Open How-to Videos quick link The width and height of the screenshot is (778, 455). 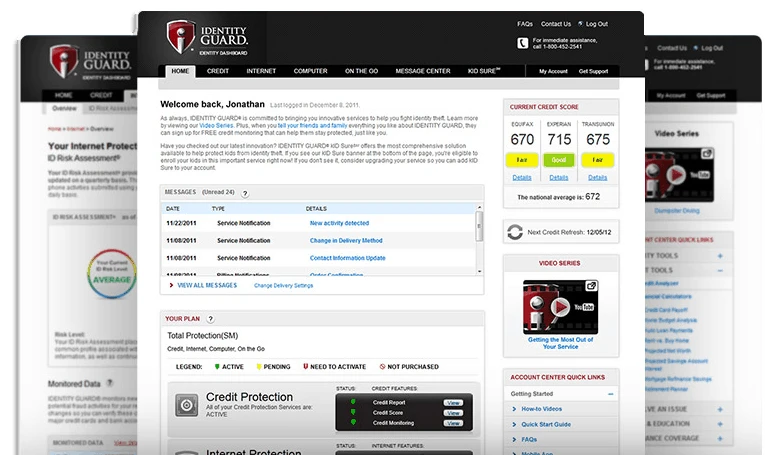pyautogui.click(x=541, y=409)
